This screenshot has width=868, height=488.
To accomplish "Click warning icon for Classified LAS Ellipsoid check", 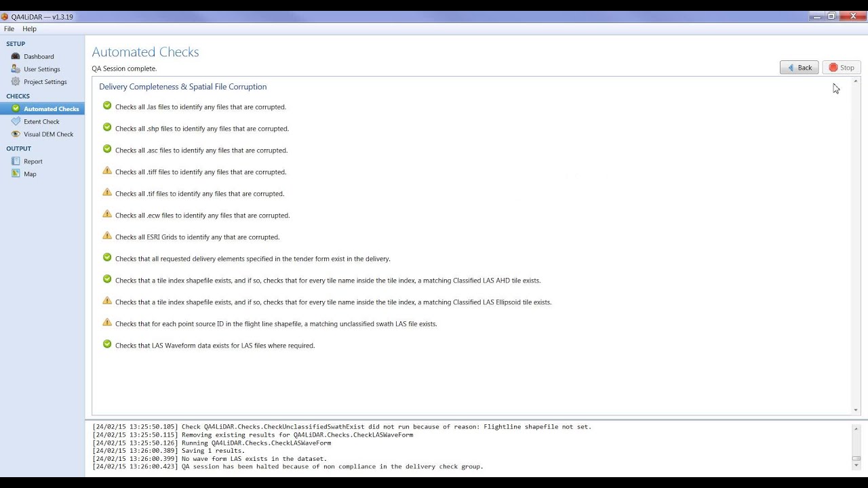I will coord(107,301).
